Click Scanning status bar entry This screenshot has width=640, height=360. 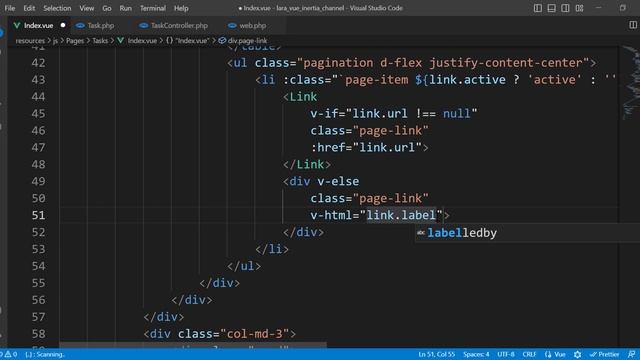45,354
